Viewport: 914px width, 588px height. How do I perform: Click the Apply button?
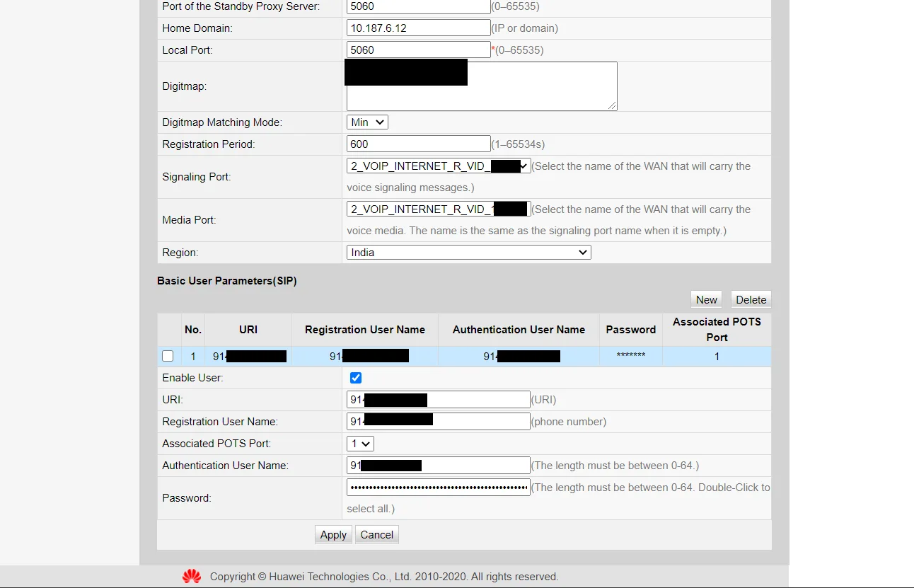[x=333, y=535]
